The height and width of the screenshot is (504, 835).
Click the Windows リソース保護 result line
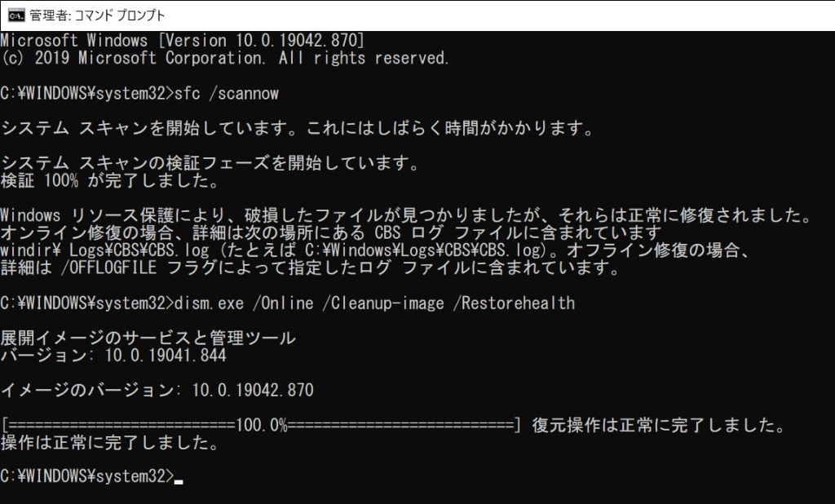[405, 216]
